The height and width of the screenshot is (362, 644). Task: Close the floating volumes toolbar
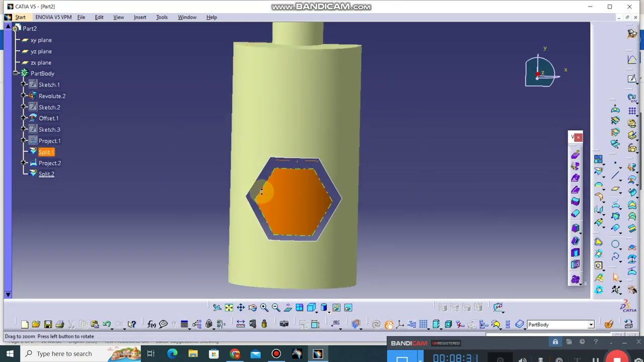point(579,137)
